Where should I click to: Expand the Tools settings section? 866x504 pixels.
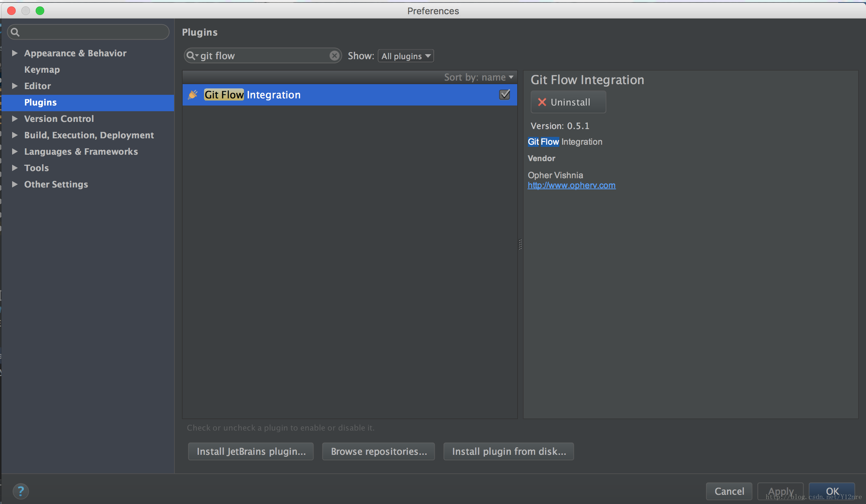[15, 168]
